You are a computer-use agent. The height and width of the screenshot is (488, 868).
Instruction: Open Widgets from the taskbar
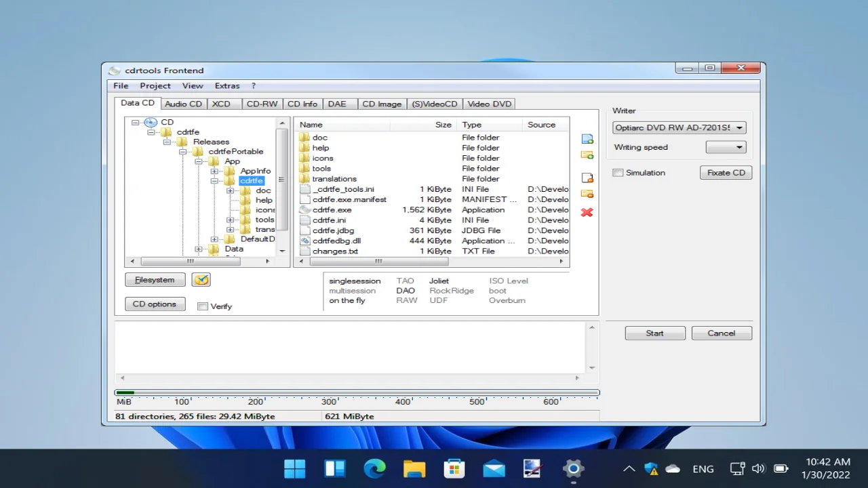tap(335, 468)
